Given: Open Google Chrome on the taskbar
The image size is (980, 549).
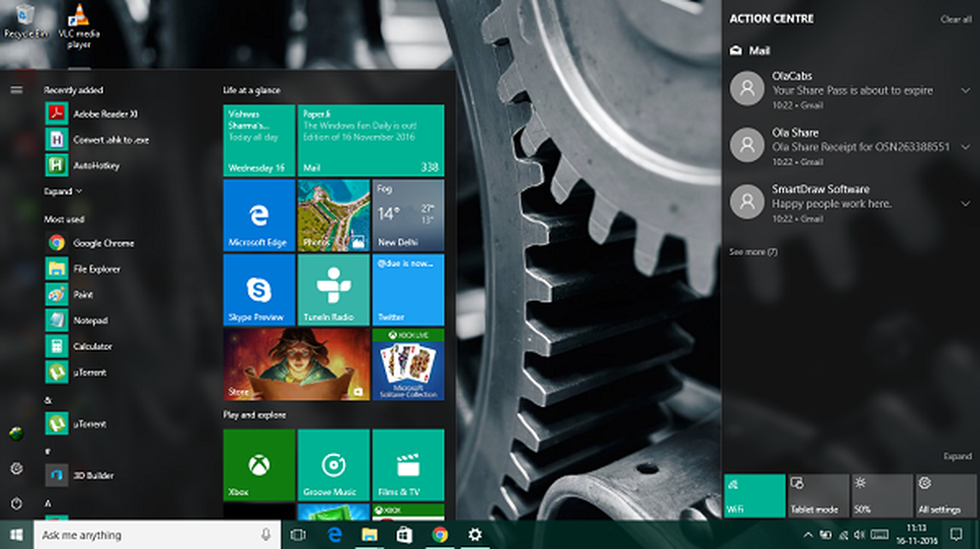Looking at the screenshot, I should [440, 534].
